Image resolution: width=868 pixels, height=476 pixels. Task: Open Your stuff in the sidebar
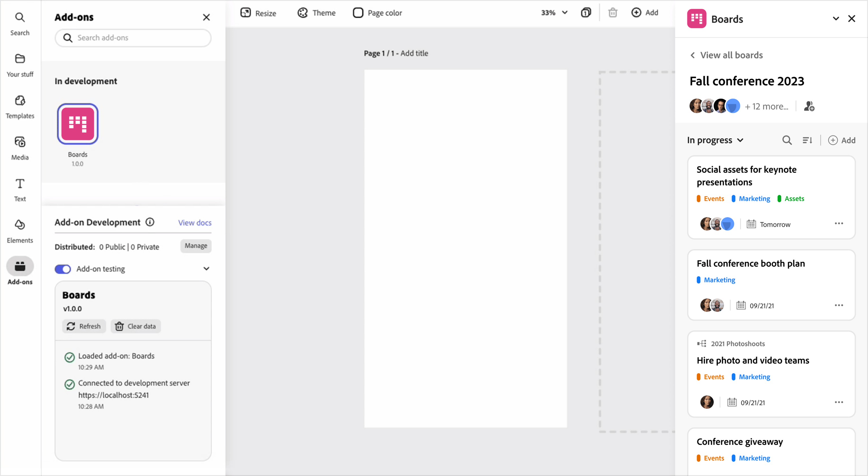[20, 65]
